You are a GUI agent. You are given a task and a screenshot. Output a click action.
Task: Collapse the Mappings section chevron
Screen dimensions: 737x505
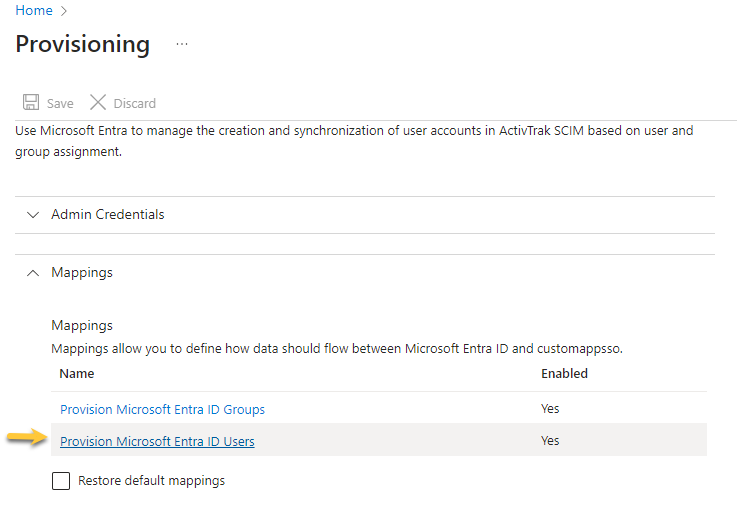(33, 273)
